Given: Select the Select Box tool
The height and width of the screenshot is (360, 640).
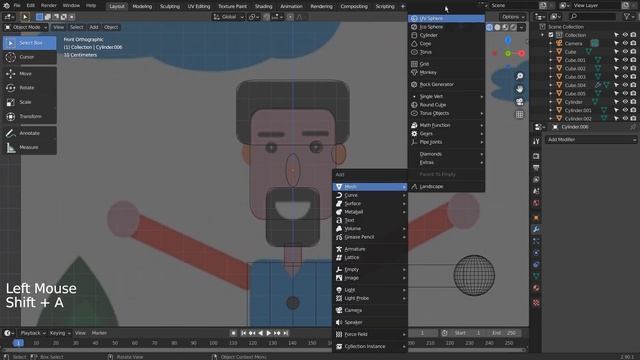Looking at the screenshot, I should [x=29, y=43].
